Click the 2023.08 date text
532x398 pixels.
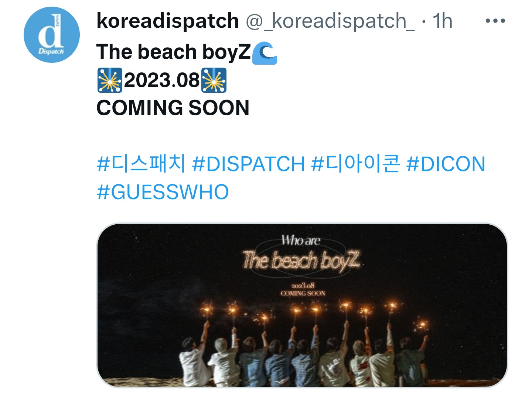pyautogui.click(x=162, y=80)
